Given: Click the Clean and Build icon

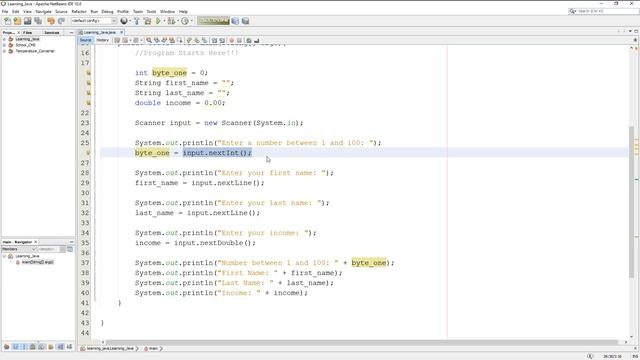Looking at the screenshot, I should tap(147, 21).
